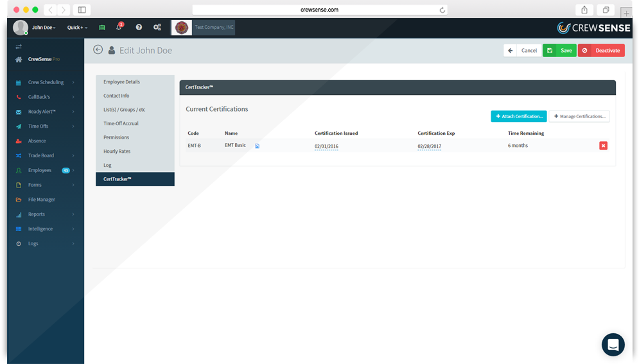This screenshot has width=639, height=364.
Task: Expand the Crew Scheduling chevron
Action: 73,82
